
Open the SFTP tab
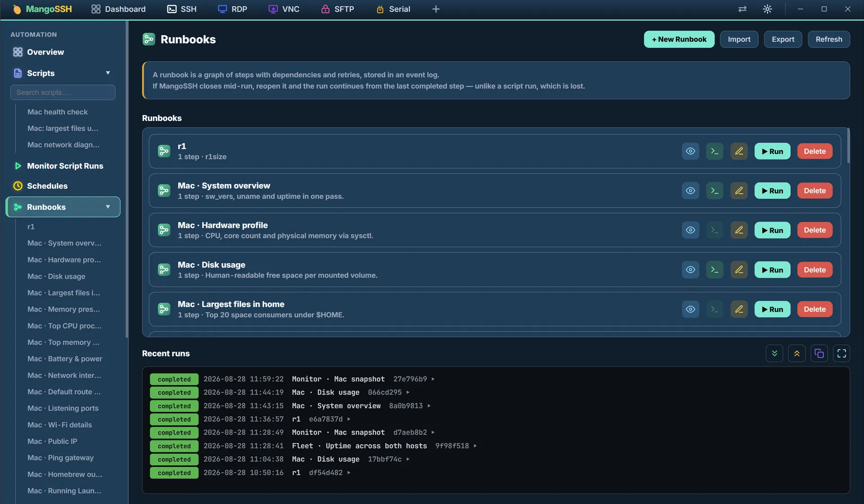(337, 9)
